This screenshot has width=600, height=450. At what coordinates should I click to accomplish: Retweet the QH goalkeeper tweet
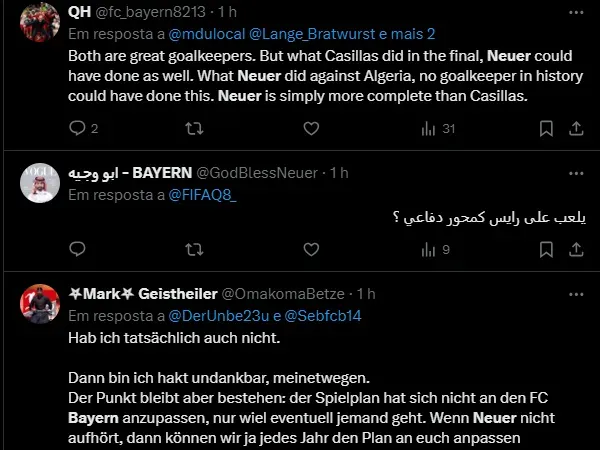[x=195, y=128]
